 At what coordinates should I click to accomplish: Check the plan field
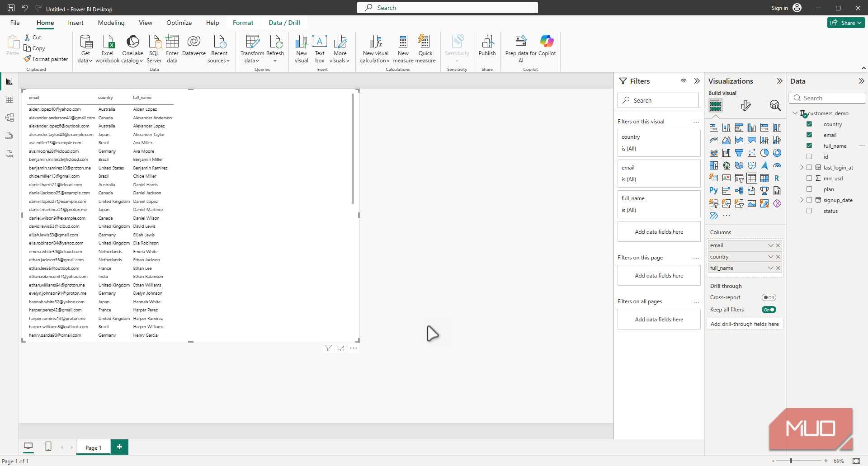(x=809, y=189)
